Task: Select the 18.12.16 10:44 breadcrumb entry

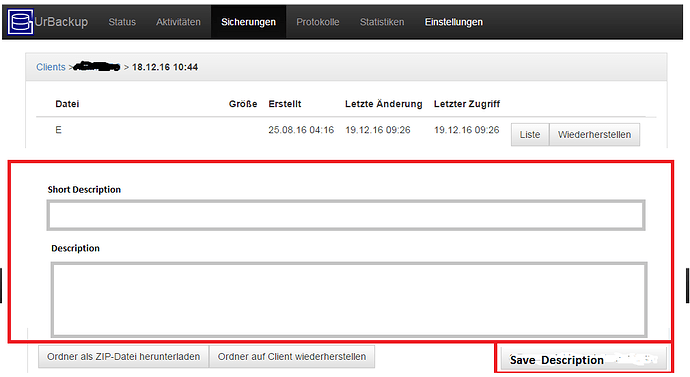Action: (165, 67)
